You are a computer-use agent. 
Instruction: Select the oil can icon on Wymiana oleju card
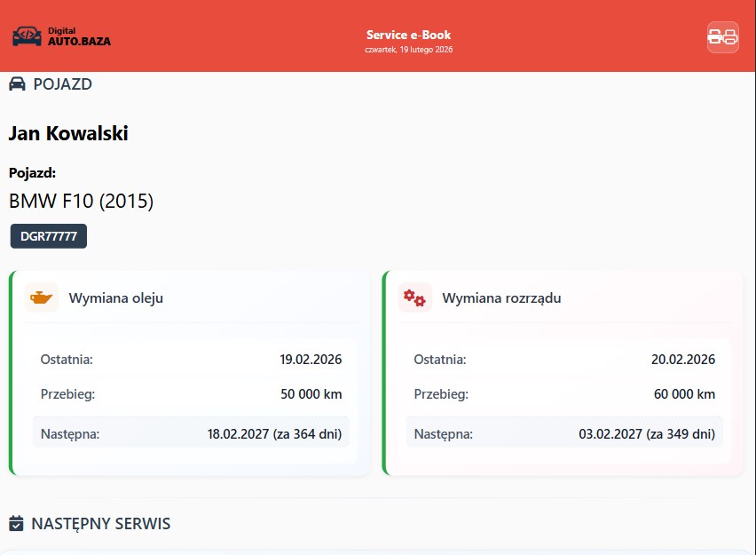click(41, 297)
